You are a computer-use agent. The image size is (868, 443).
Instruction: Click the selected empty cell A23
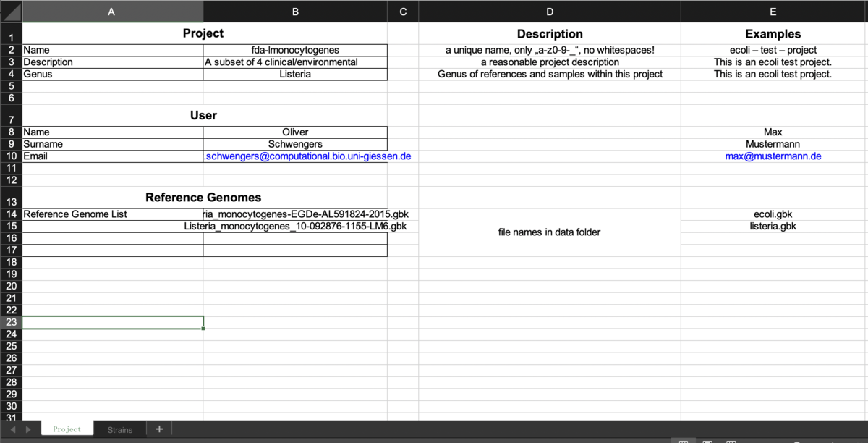pyautogui.click(x=112, y=322)
